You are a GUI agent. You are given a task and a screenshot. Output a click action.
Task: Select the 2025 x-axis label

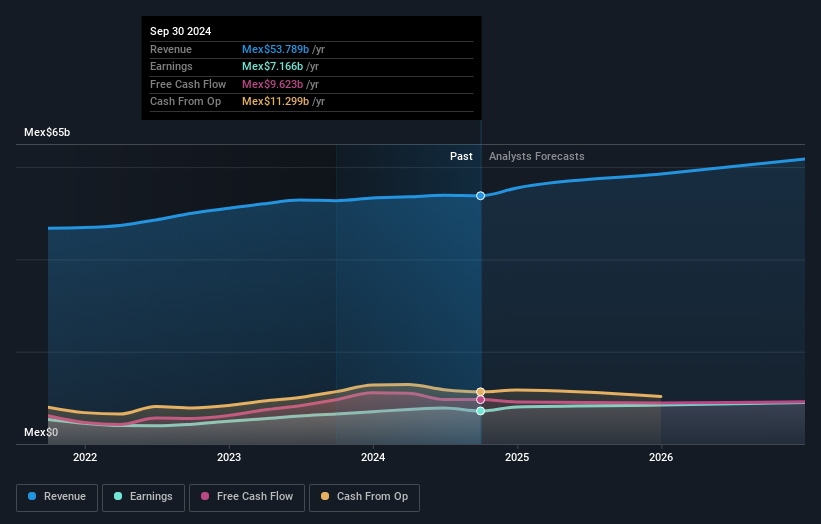click(517, 457)
